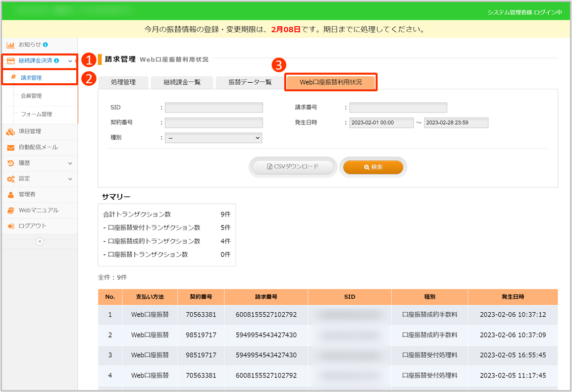Click the coins icon for 項目管理
The image size is (572, 392).
coord(10,132)
